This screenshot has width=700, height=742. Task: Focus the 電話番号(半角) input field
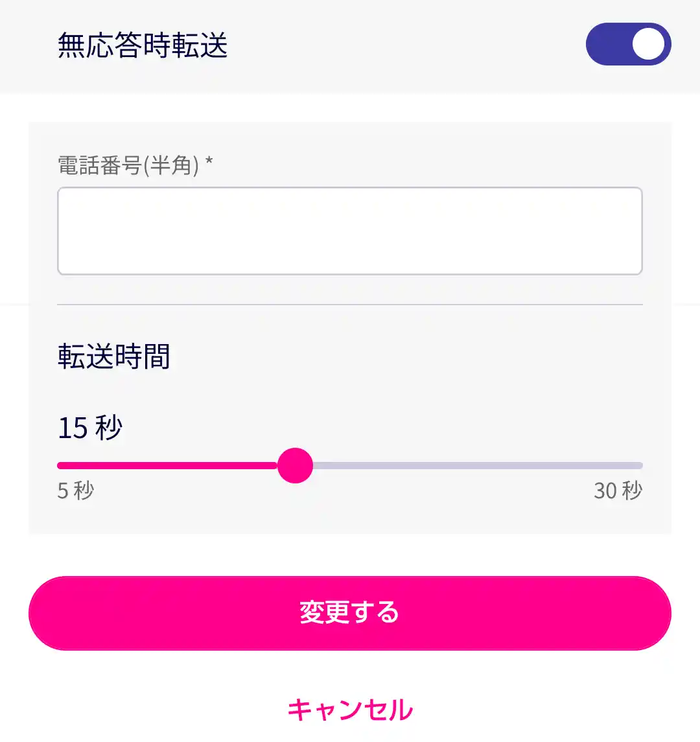click(x=350, y=231)
